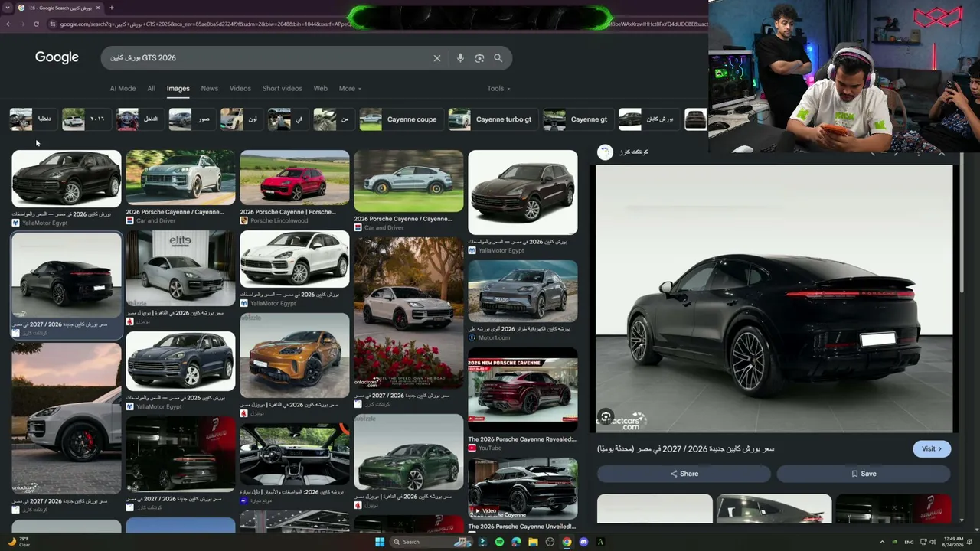Screen dimensions: 980x551
Task: Click the Visit button in the preview panel
Action: coord(932,449)
